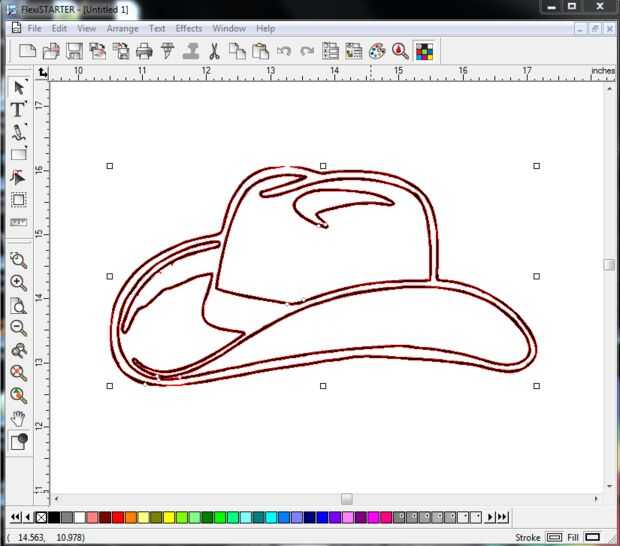
Task: Open the View menu
Action: pyautogui.click(x=86, y=28)
